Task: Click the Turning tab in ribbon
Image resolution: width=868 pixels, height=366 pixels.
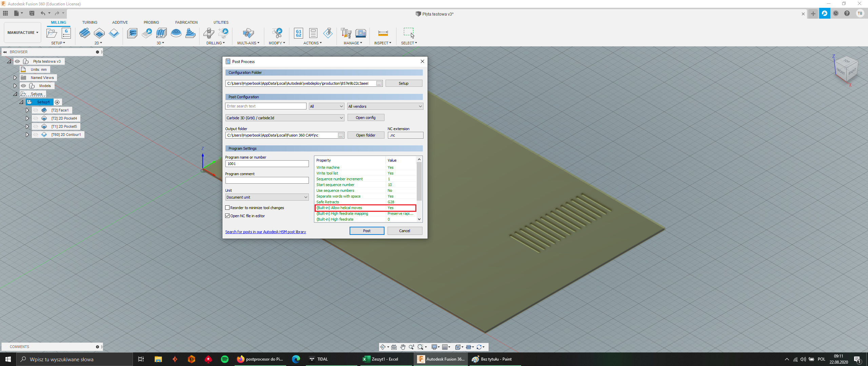Action: pyautogui.click(x=90, y=22)
